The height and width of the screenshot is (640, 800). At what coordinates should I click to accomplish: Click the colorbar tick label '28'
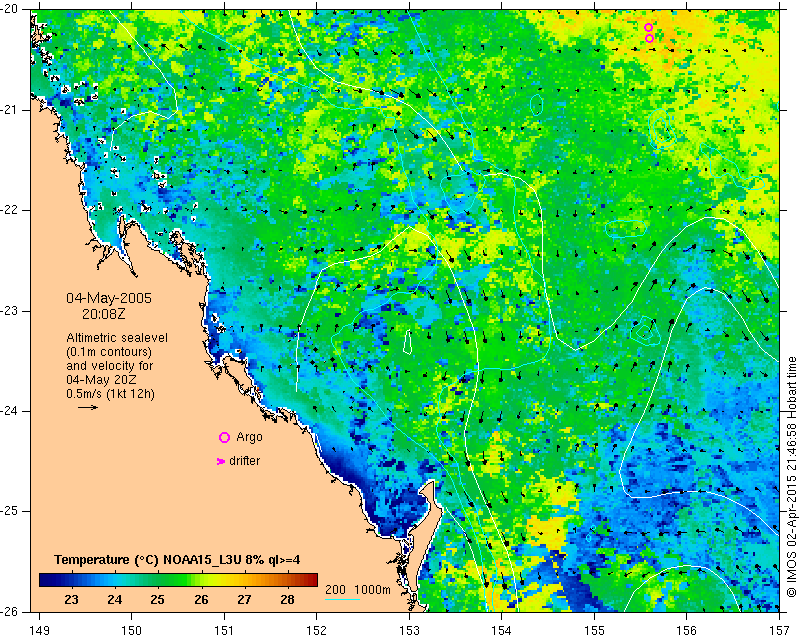click(287, 599)
